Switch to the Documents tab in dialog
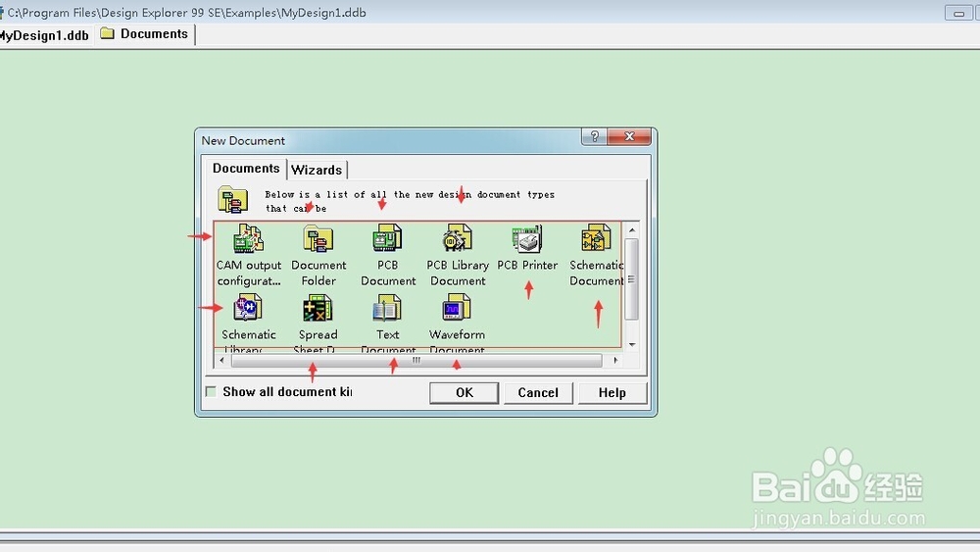 tap(246, 169)
